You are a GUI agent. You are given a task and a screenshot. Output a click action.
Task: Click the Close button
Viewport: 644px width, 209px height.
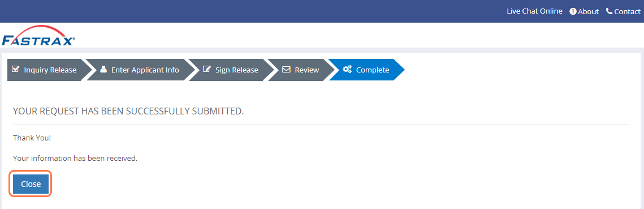31,184
